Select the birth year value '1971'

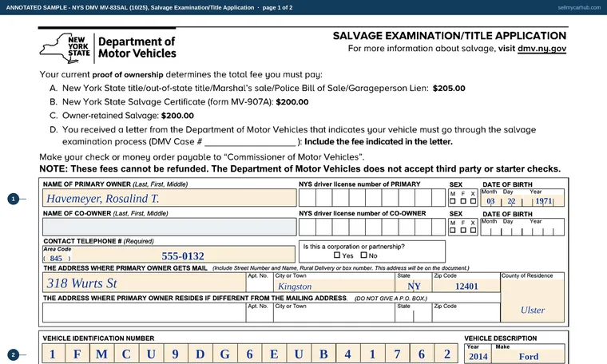[544, 201]
